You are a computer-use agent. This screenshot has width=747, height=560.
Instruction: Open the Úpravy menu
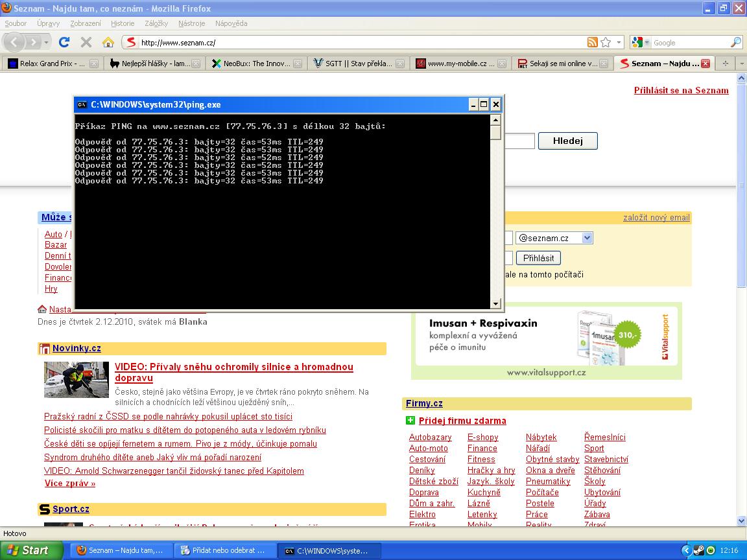48,23
